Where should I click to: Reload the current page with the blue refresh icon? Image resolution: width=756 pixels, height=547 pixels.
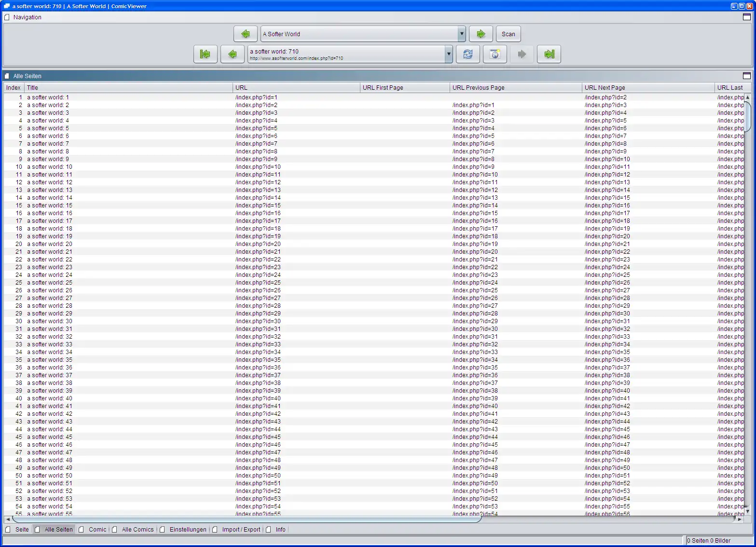tap(468, 54)
